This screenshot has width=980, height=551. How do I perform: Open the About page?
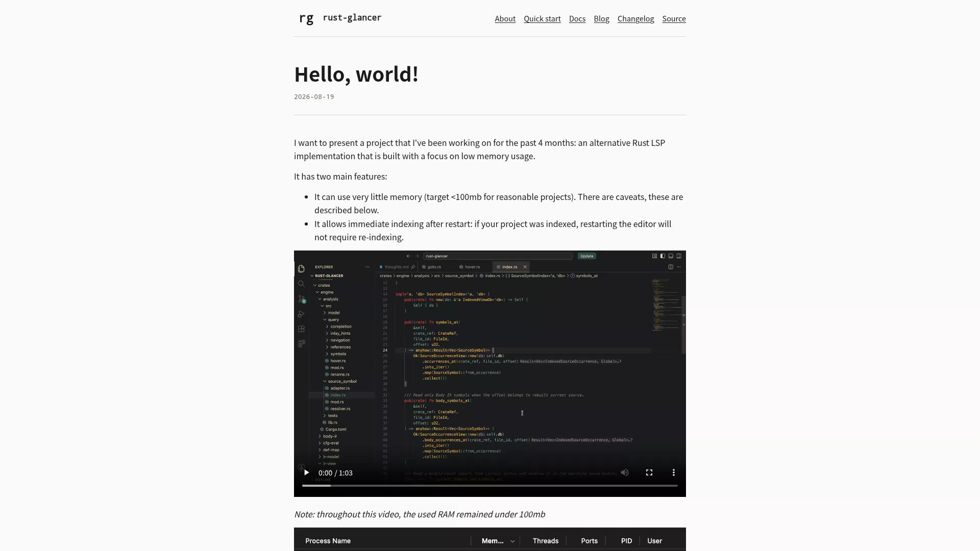tap(505, 19)
